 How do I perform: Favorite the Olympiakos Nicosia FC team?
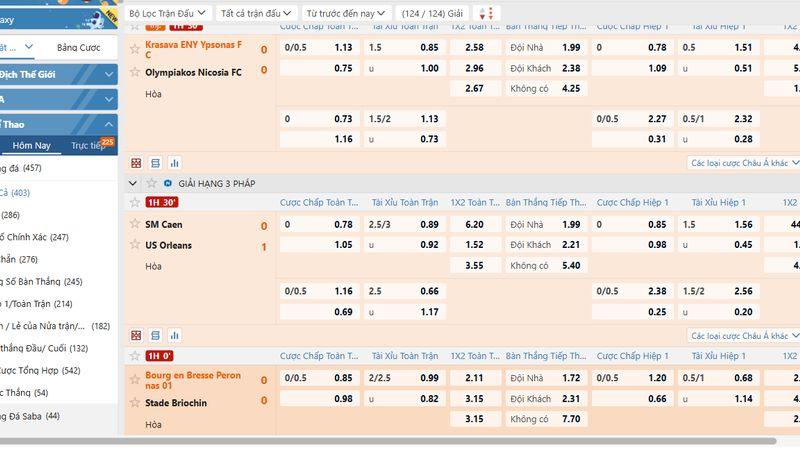point(135,72)
